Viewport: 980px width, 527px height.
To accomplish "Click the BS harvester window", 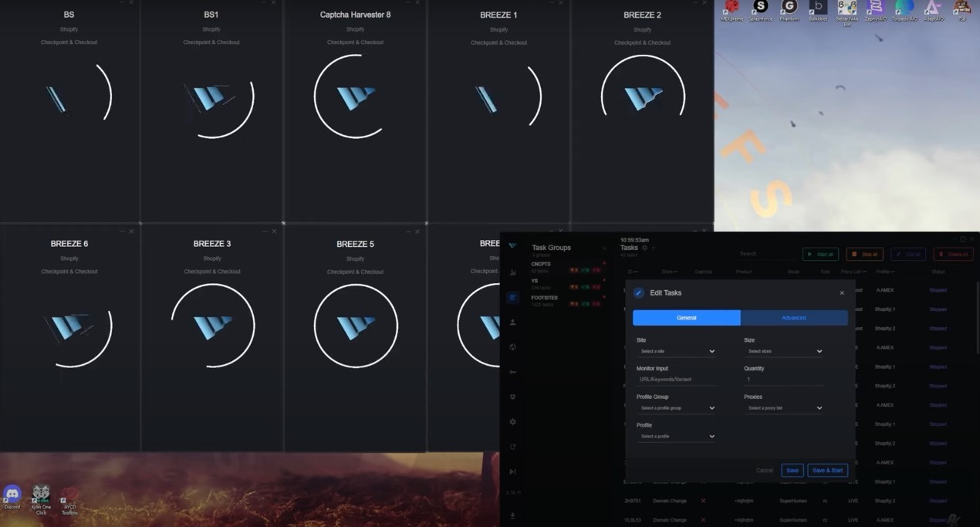I will 69,111.
